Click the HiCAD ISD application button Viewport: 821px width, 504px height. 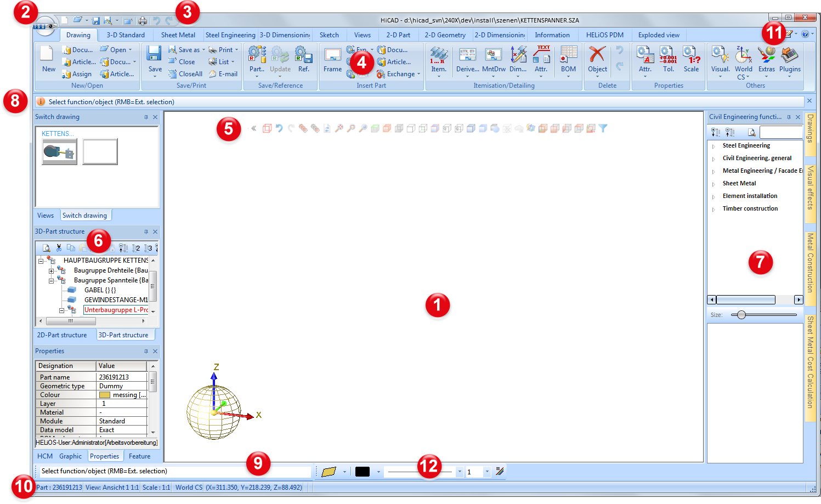point(44,26)
